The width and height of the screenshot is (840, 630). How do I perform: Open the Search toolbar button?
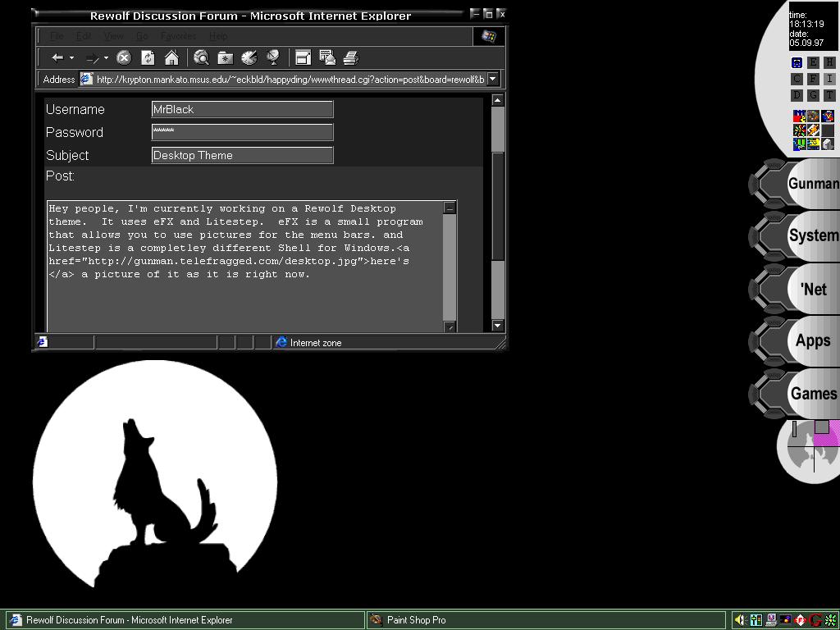pyautogui.click(x=202, y=58)
